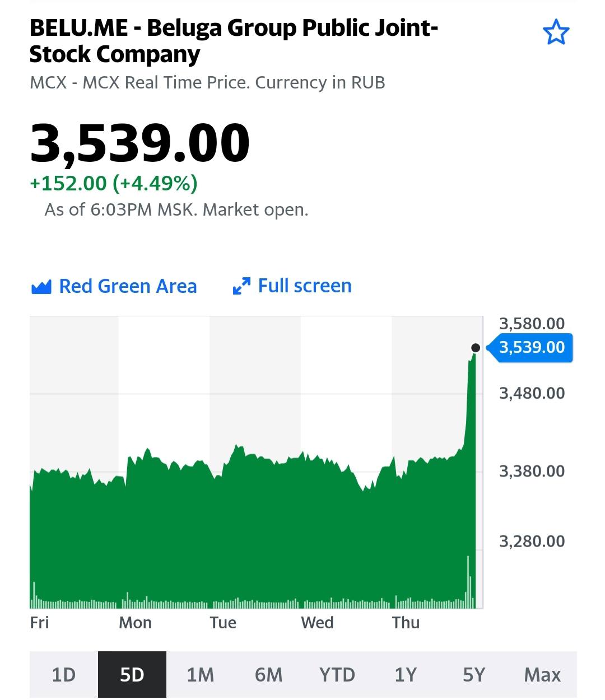605x700 pixels.
Task: Click the Mon label on the x-axis
Action: [x=135, y=623]
